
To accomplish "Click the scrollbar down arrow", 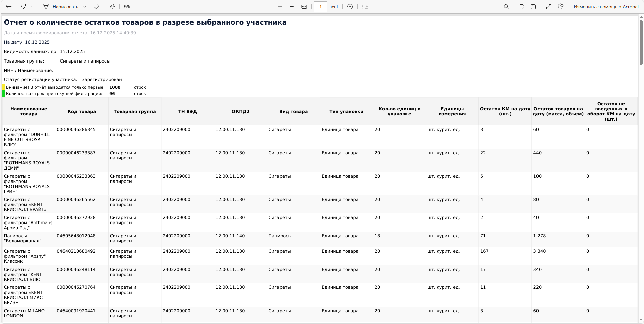I will click(641, 320).
